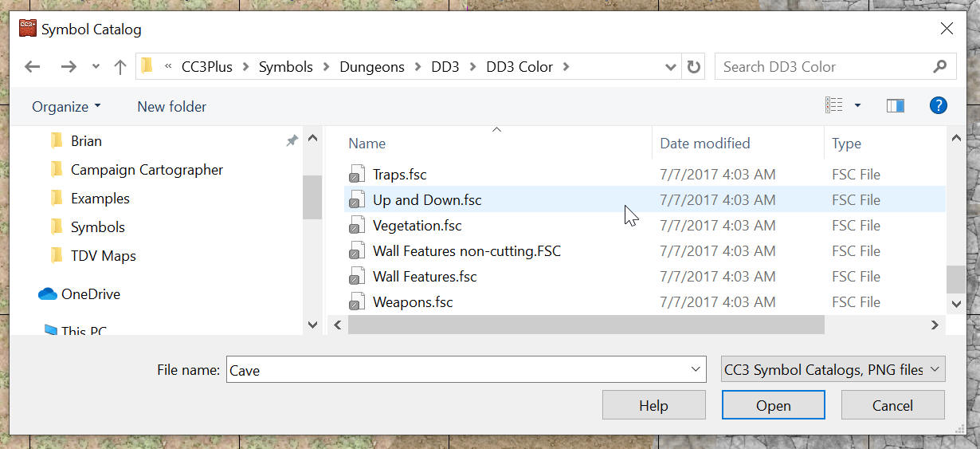
Task: Open the Help question mark icon
Action: [939, 105]
